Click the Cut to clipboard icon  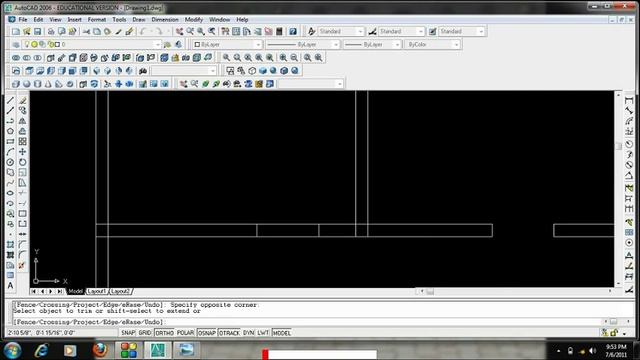click(x=86, y=31)
